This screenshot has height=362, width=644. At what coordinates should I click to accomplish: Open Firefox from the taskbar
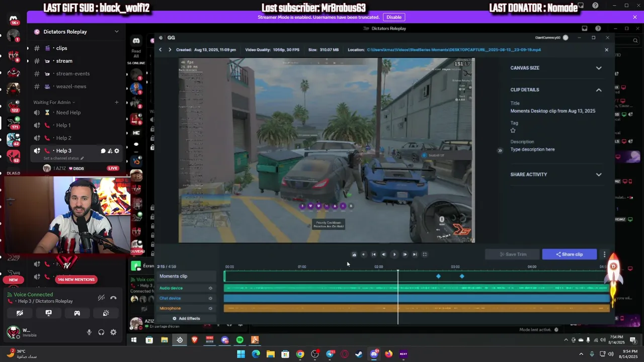pyautogui.click(x=388, y=354)
